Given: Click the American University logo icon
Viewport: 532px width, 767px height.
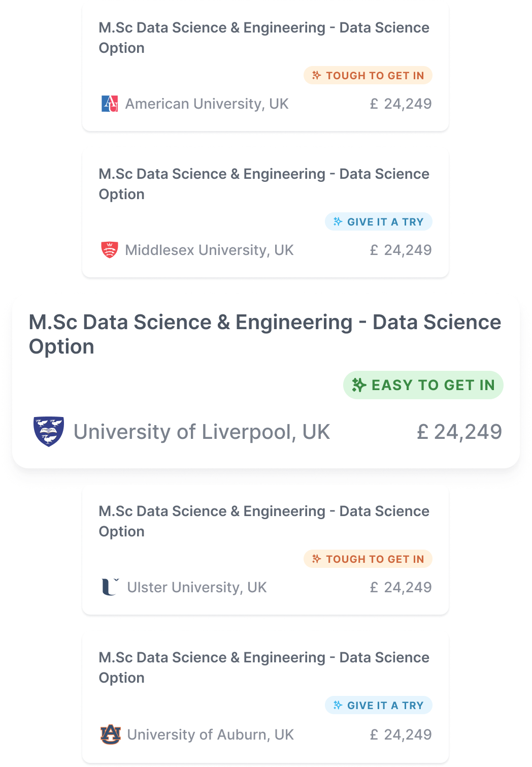Looking at the screenshot, I should 110,104.
